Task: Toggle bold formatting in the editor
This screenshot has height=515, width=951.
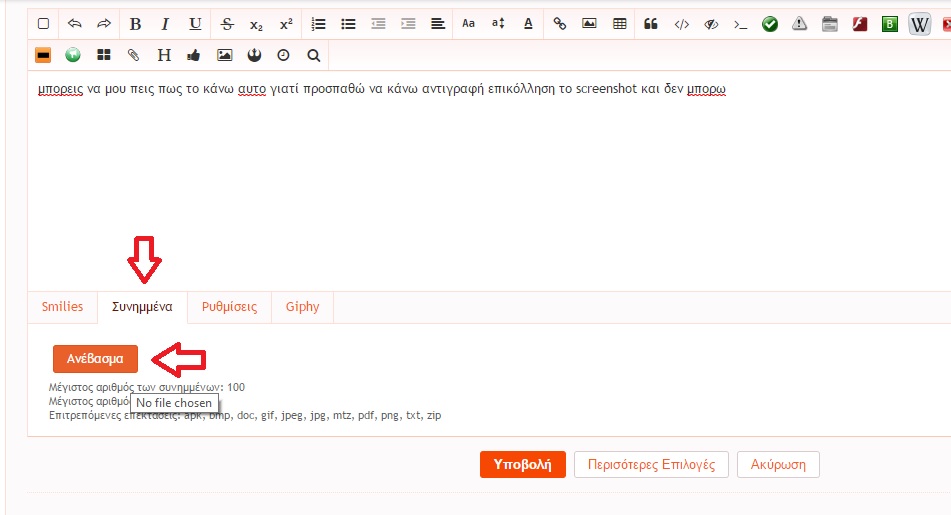Action: coord(136,24)
